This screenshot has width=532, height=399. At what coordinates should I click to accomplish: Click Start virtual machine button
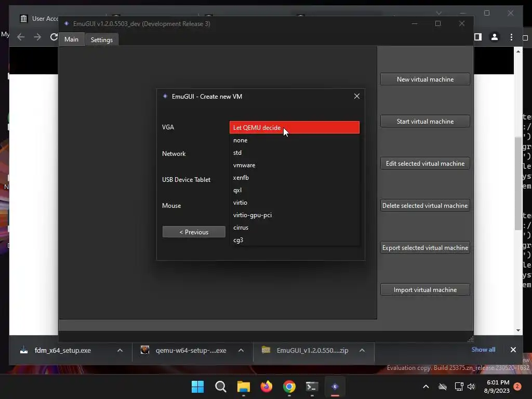[425, 121]
